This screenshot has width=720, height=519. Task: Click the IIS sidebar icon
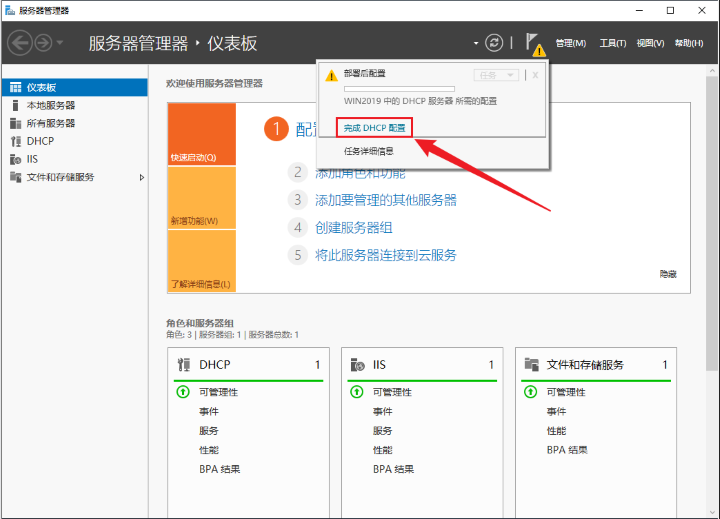(x=16, y=159)
